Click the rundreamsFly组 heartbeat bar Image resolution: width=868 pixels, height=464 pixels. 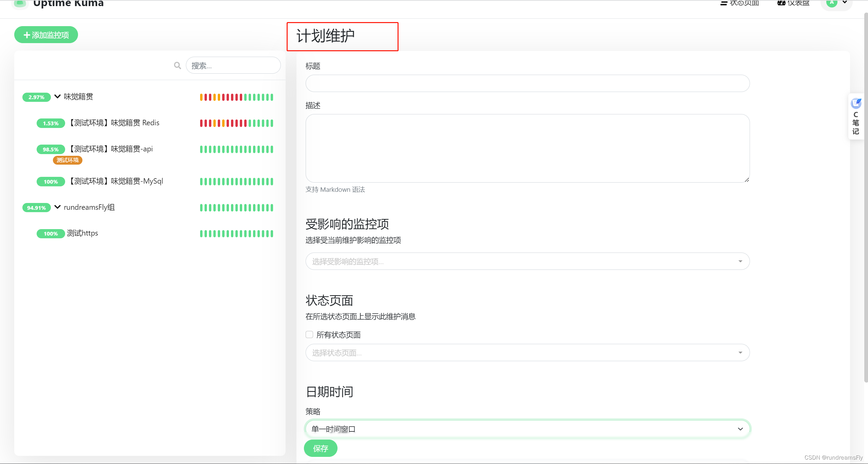click(236, 208)
